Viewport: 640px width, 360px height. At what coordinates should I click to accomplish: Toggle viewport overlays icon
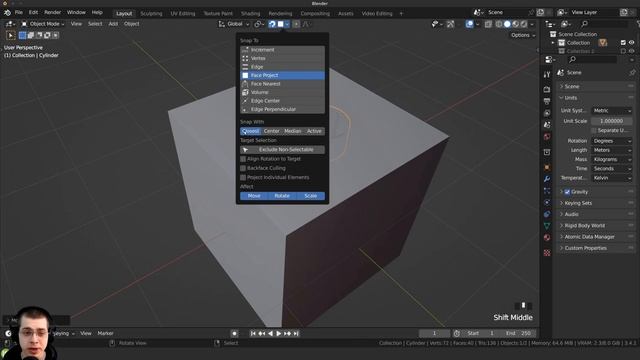(469, 24)
